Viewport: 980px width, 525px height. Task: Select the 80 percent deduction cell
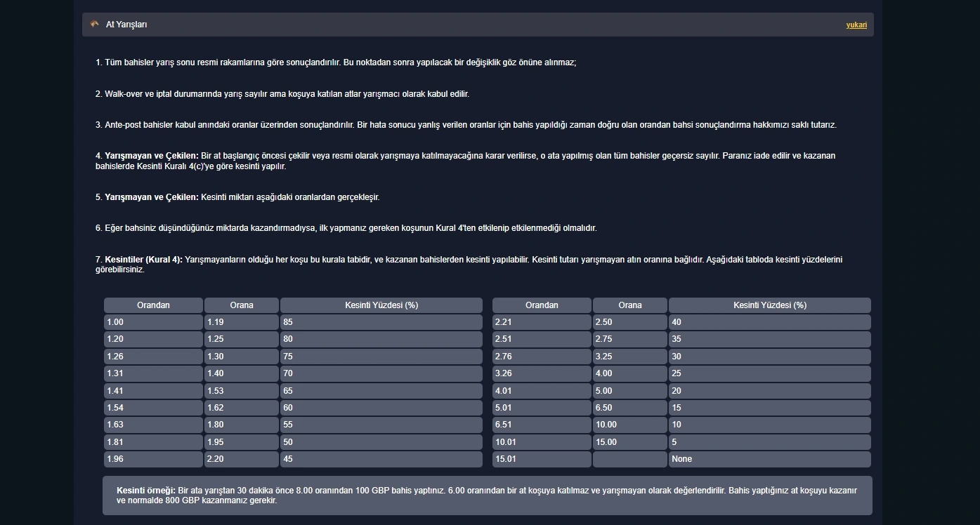click(381, 339)
